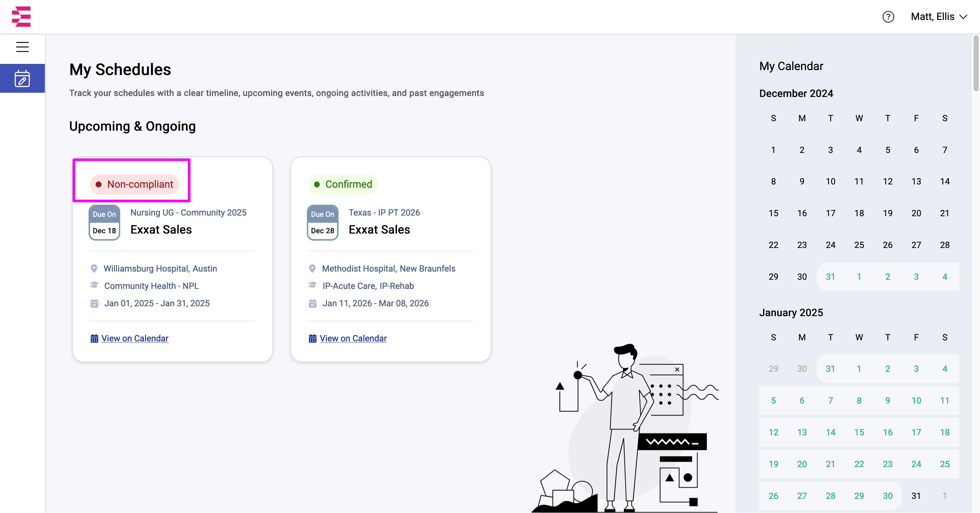This screenshot has width=980, height=513.
Task: Select January 18 in the January 2025 calendar
Action: pyautogui.click(x=945, y=432)
